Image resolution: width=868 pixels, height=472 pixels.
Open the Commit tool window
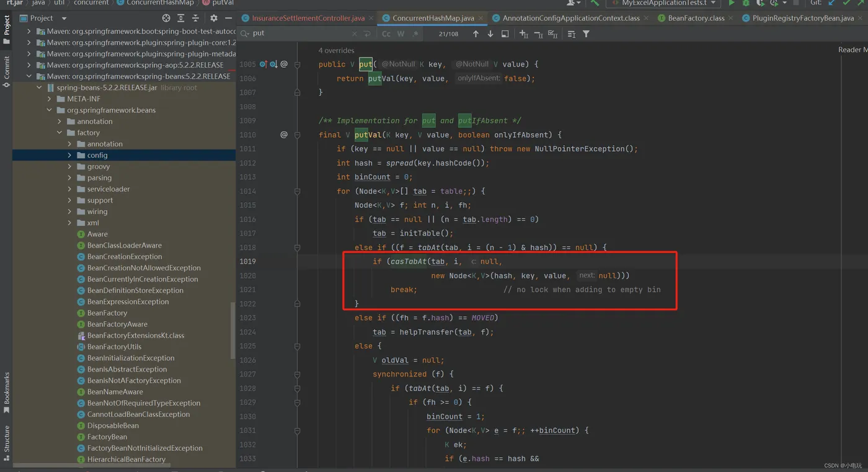(6, 68)
